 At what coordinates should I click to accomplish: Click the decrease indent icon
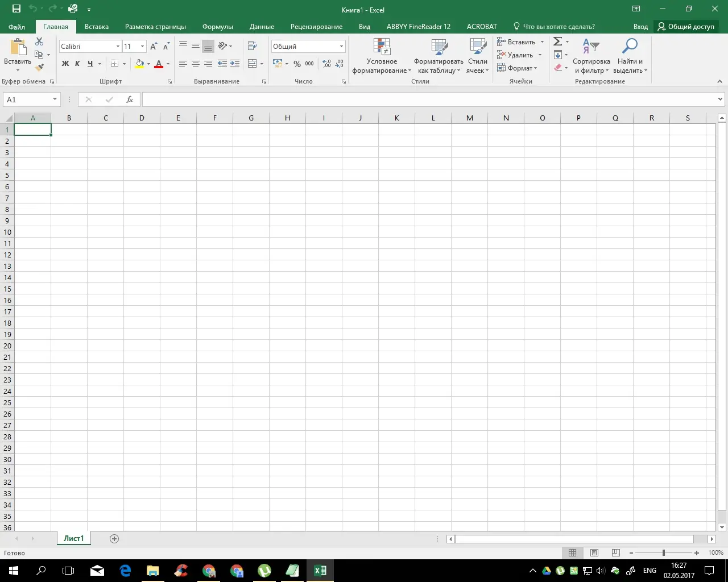pos(222,64)
